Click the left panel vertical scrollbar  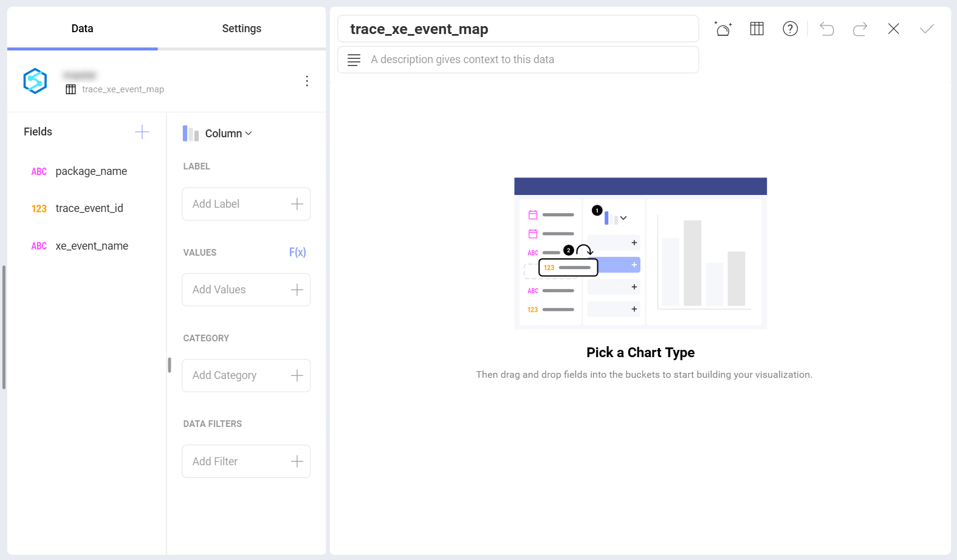(x=4, y=327)
